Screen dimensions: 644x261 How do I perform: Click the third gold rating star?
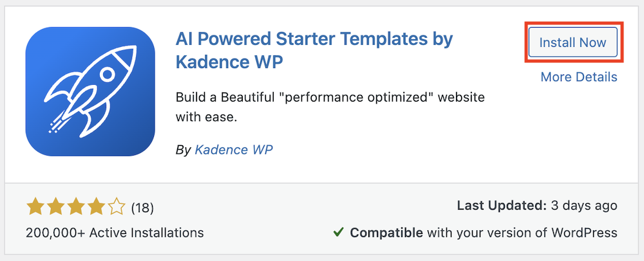[x=76, y=207]
